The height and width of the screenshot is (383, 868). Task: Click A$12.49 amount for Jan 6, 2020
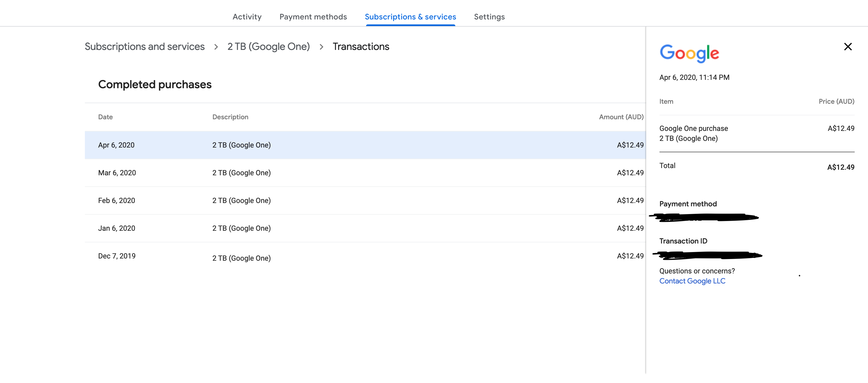[630, 228]
